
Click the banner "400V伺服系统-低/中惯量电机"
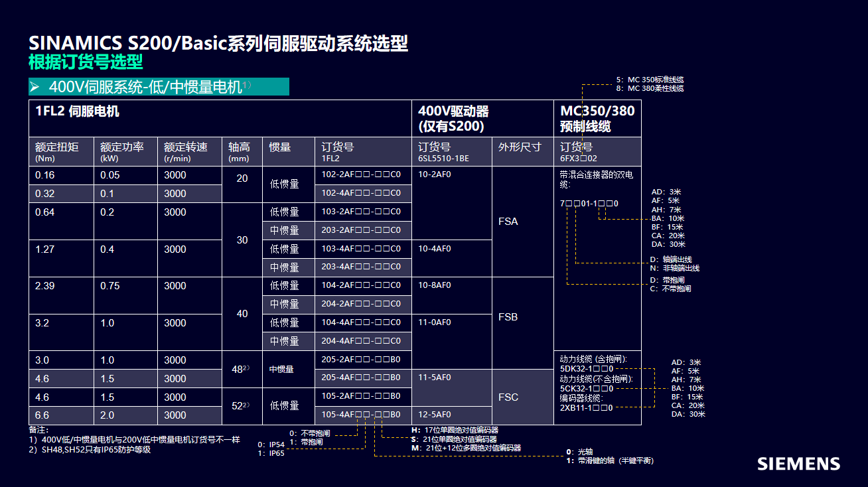point(159,87)
